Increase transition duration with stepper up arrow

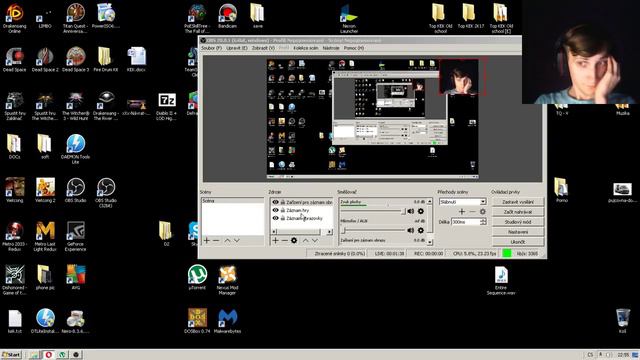pyautogui.click(x=483, y=220)
